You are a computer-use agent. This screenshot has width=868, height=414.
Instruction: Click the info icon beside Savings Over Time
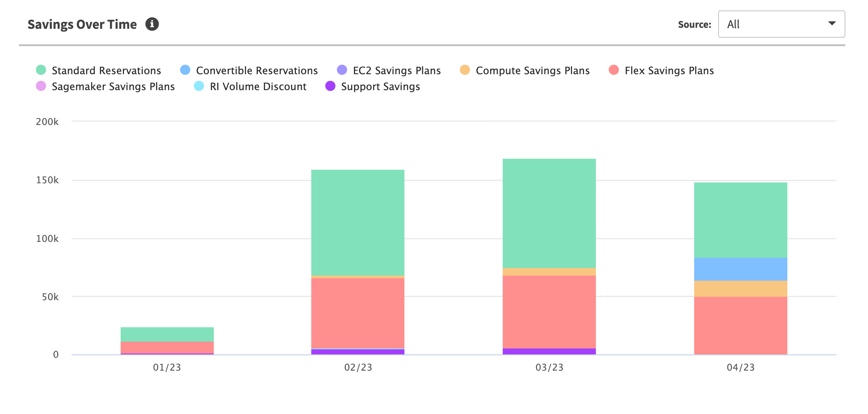[x=152, y=24]
